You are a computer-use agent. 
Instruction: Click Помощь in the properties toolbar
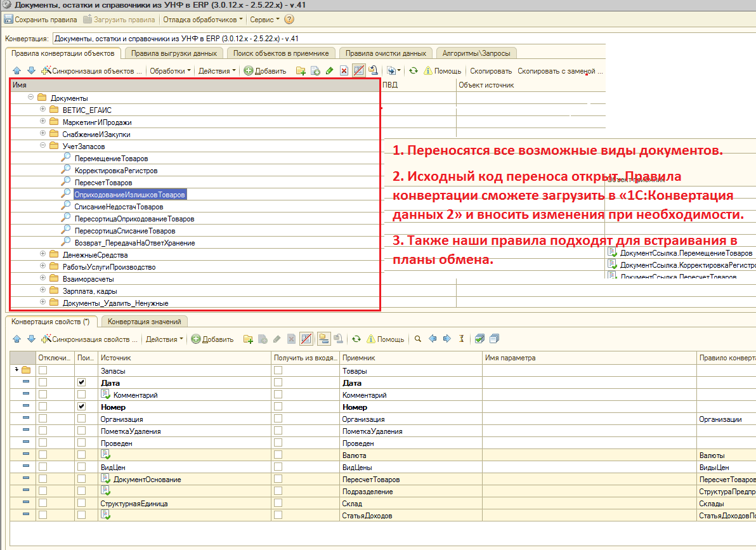coord(386,339)
